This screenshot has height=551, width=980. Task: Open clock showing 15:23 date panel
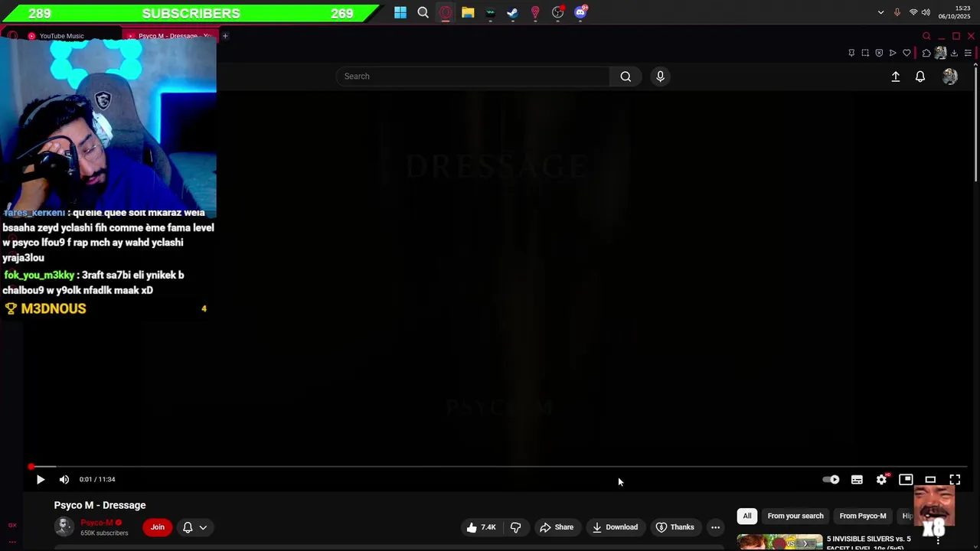955,12
